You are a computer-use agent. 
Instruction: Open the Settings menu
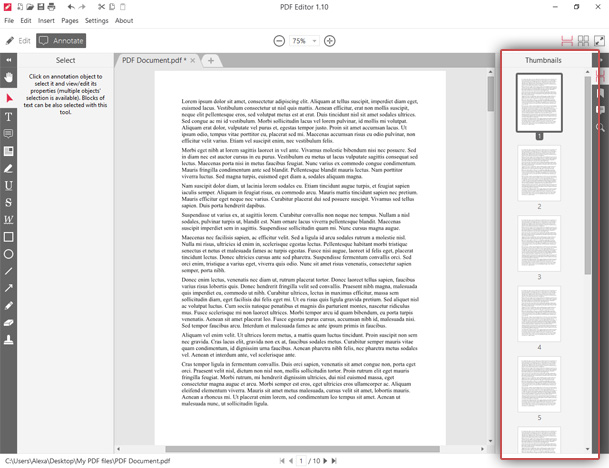pyautogui.click(x=97, y=21)
